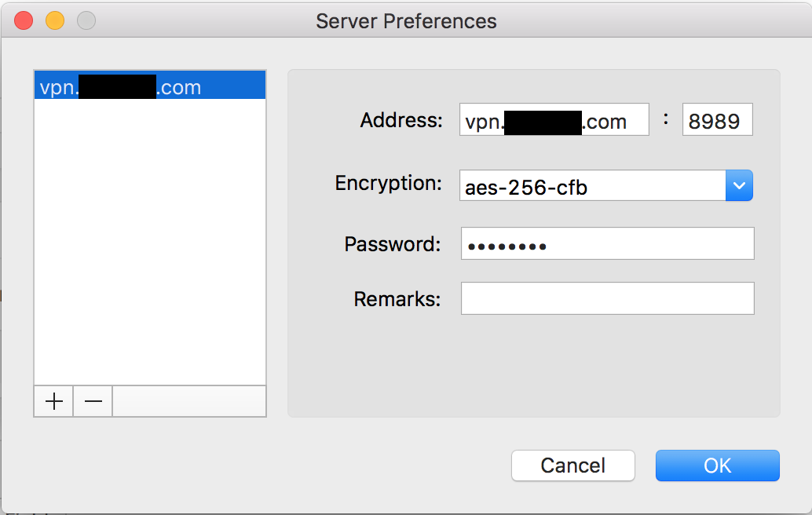Click the Server Preferences title bar text

pyautogui.click(x=406, y=21)
